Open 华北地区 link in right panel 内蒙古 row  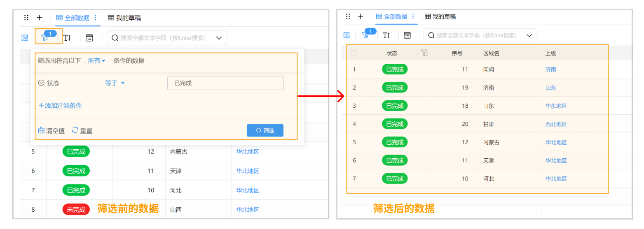[x=556, y=142]
